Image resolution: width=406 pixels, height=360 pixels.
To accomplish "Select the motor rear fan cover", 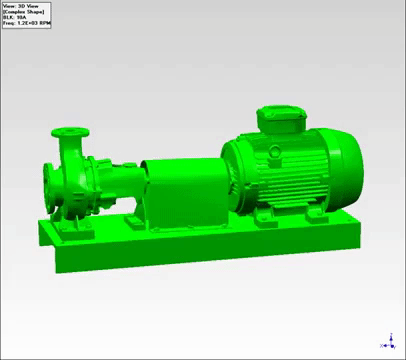I will pyautogui.click(x=347, y=170).
